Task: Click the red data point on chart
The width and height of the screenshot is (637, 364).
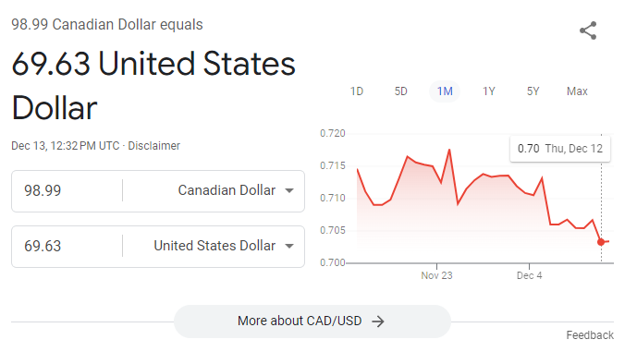Action: 601,242
